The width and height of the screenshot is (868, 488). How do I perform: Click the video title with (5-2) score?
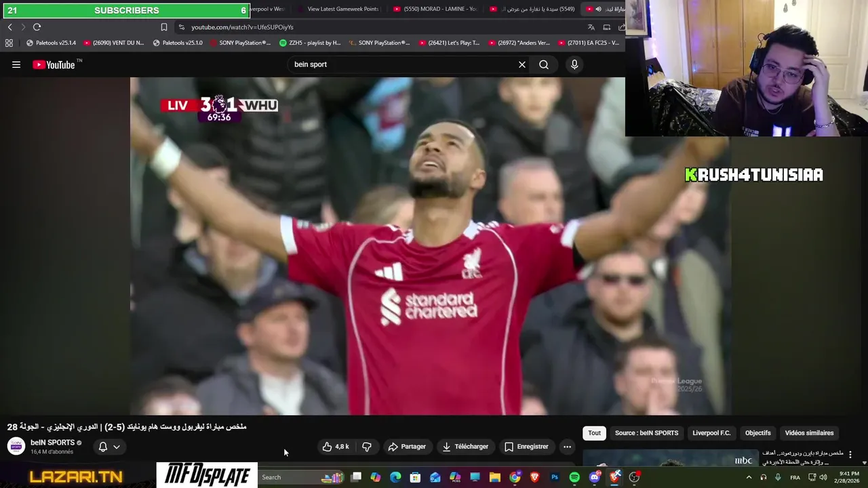(127, 427)
